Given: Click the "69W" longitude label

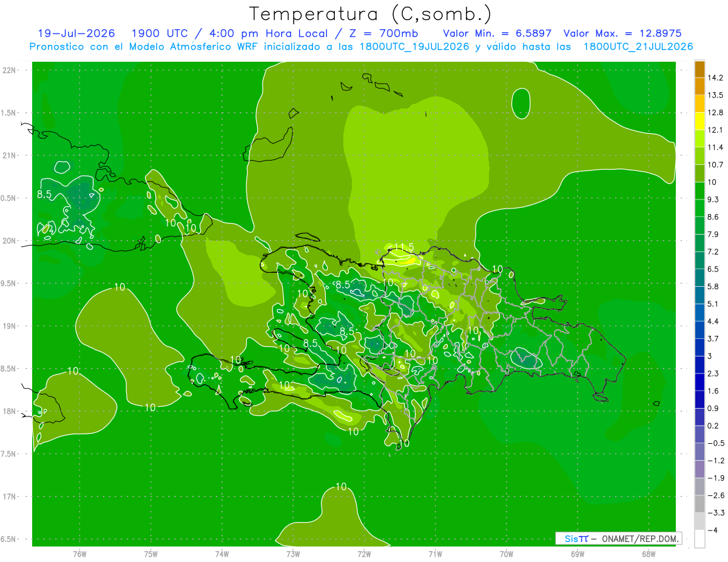Looking at the screenshot, I should (x=577, y=554).
